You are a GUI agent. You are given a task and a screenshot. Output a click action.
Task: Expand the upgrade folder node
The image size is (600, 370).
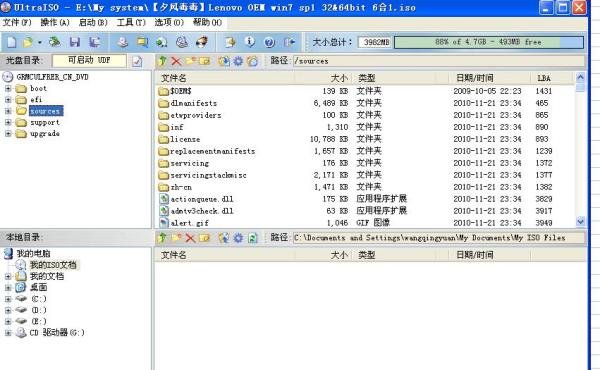(x=8, y=134)
